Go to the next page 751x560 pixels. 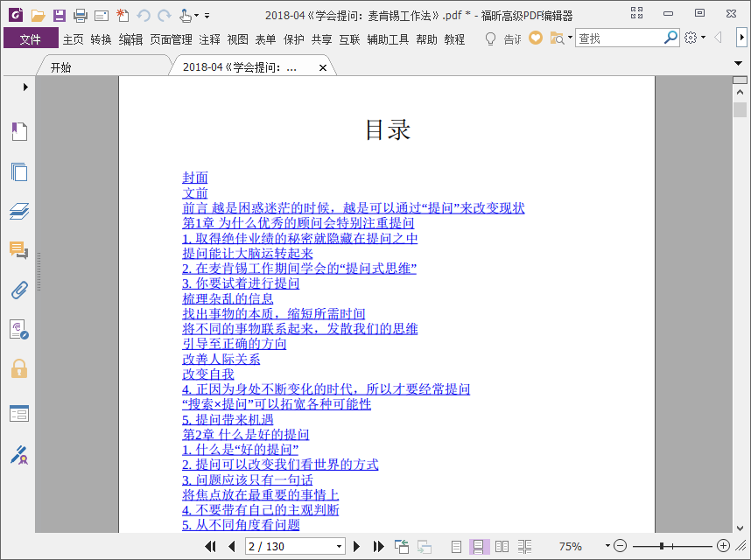[x=356, y=546]
